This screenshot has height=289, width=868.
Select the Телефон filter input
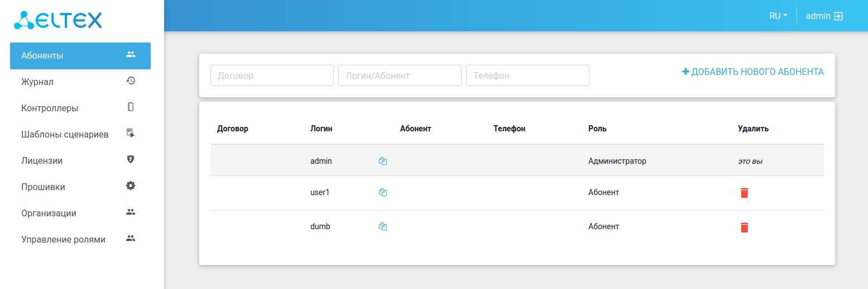pos(527,75)
